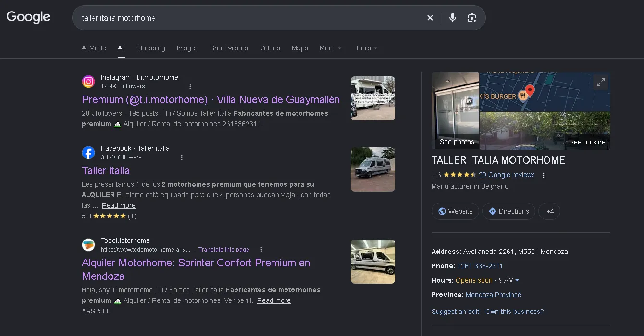Open the Short videos tab
644x336 pixels.
tap(229, 48)
